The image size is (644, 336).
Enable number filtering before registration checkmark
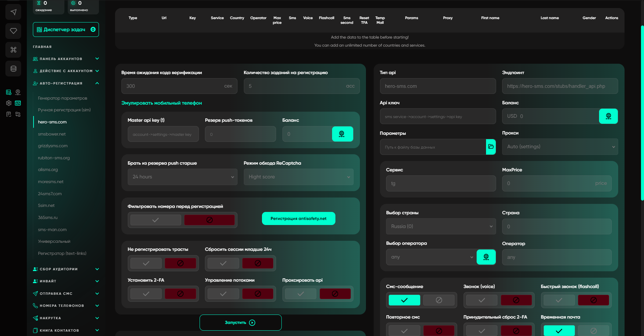pyautogui.click(x=156, y=220)
